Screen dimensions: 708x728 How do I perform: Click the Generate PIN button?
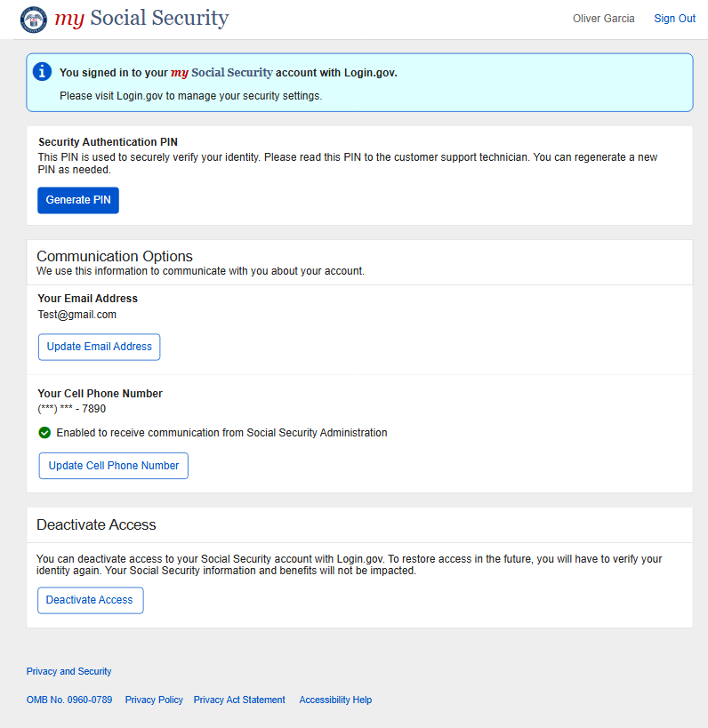tap(78, 200)
